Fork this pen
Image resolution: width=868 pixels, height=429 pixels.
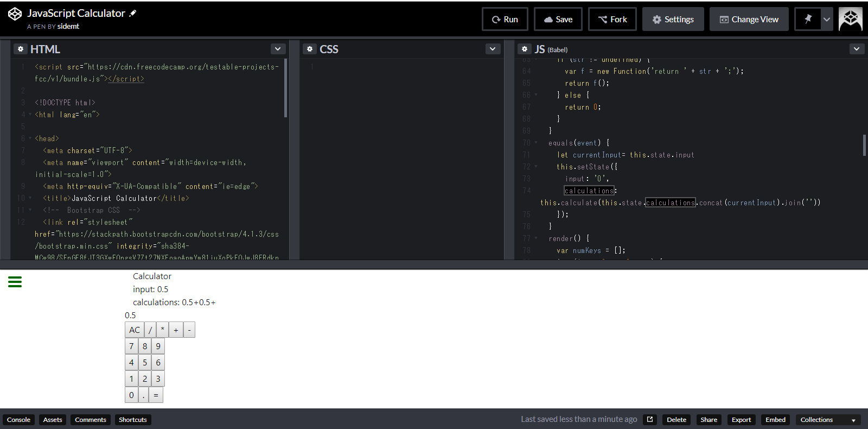pos(612,19)
